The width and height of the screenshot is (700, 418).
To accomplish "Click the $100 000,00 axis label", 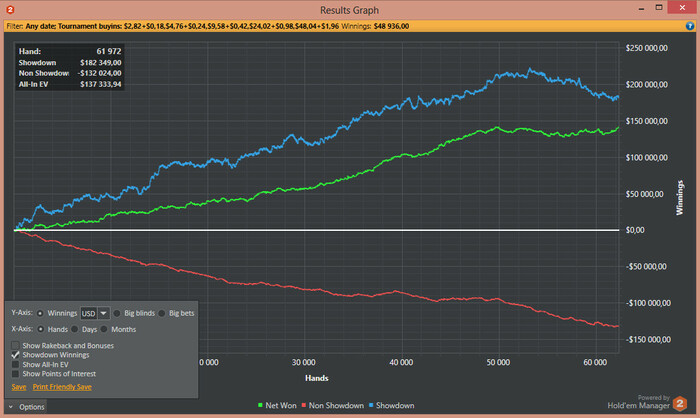I will (x=647, y=157).
